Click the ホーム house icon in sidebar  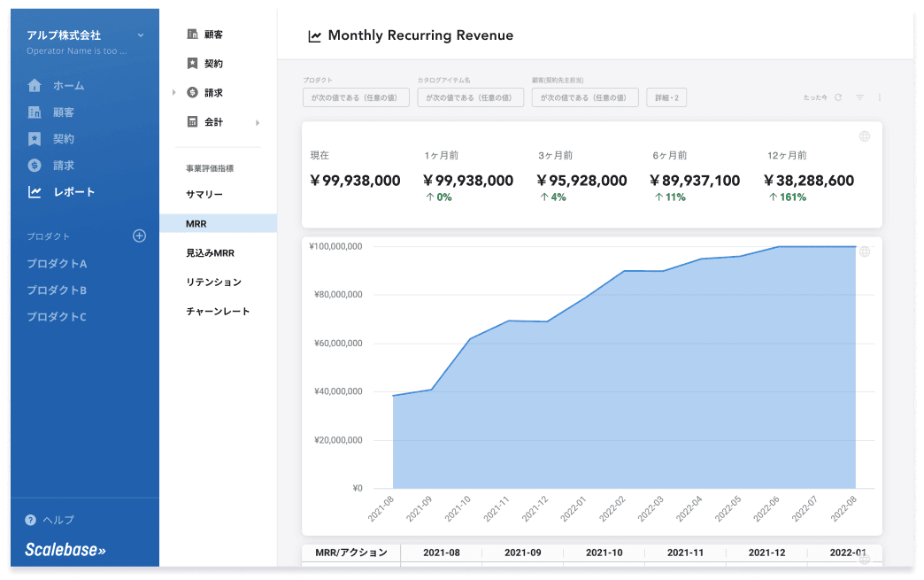point(35,86)
